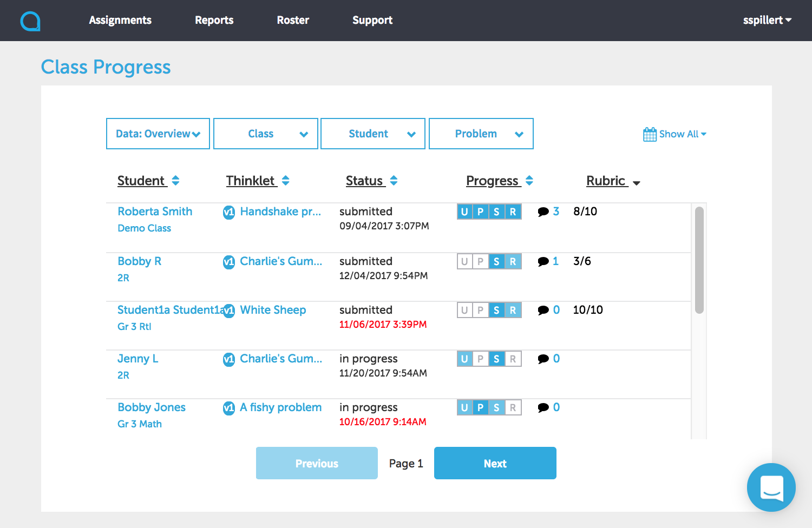Click the P progress box for Roberta Smith

(480, 212)
